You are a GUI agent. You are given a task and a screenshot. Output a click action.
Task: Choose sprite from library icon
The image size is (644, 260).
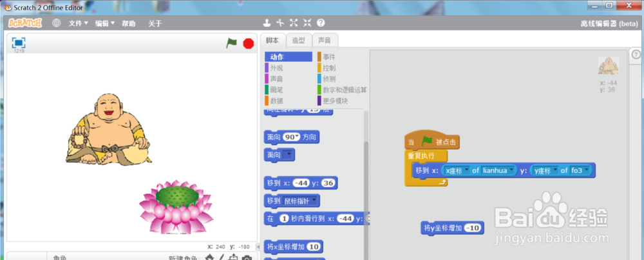209,257
